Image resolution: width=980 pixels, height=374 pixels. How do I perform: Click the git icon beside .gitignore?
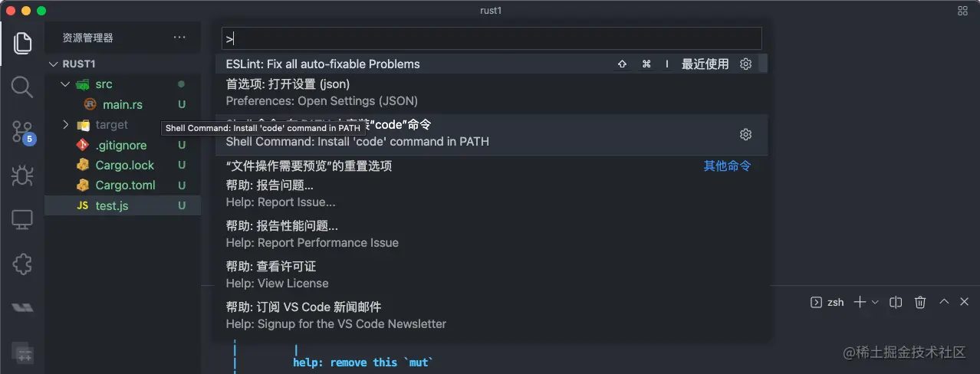[83, 145]
